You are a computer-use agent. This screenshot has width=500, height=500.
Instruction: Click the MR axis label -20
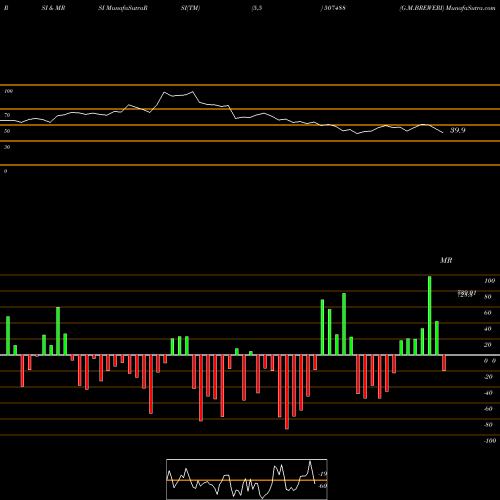[488, 377]
